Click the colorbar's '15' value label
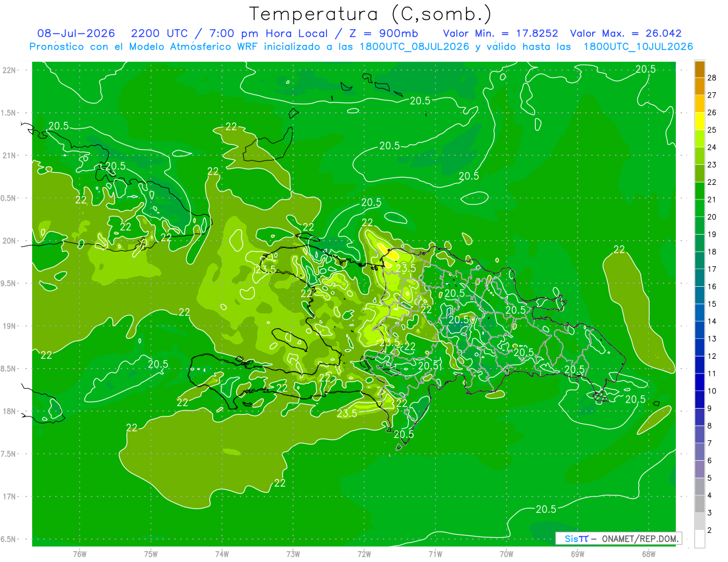728x562 pixels. 712,304
